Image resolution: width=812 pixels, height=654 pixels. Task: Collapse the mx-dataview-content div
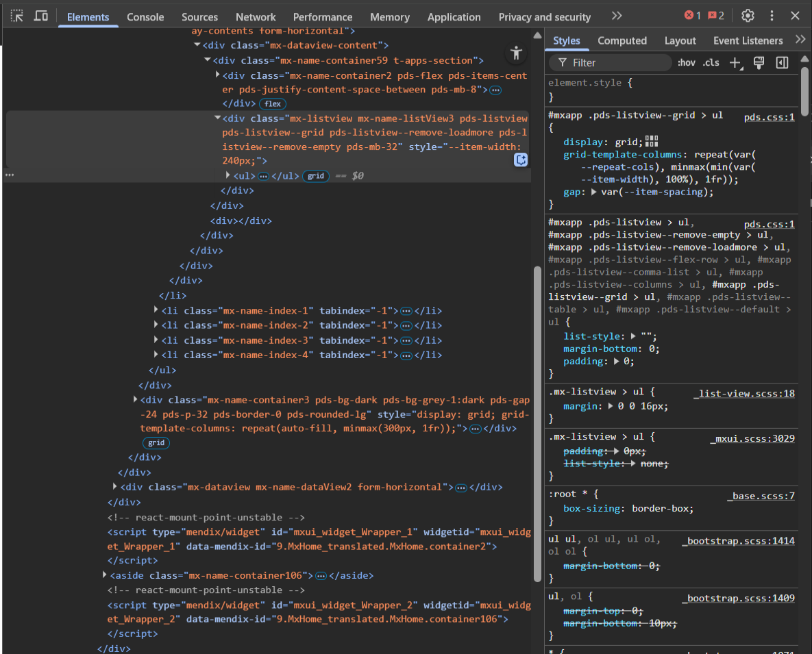(x=197, y=45)
